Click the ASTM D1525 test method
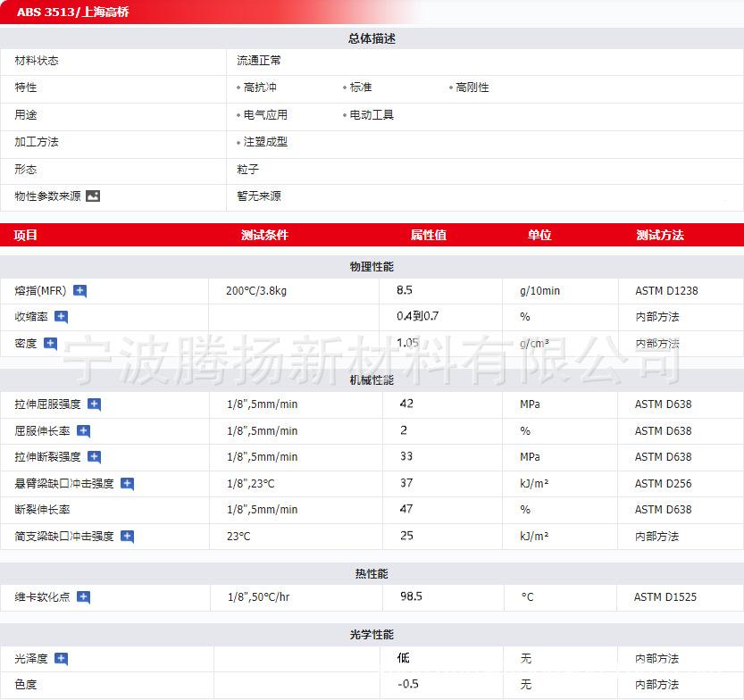Image resolution: width=744 pixels, height=700 pixels. [665, 596]
